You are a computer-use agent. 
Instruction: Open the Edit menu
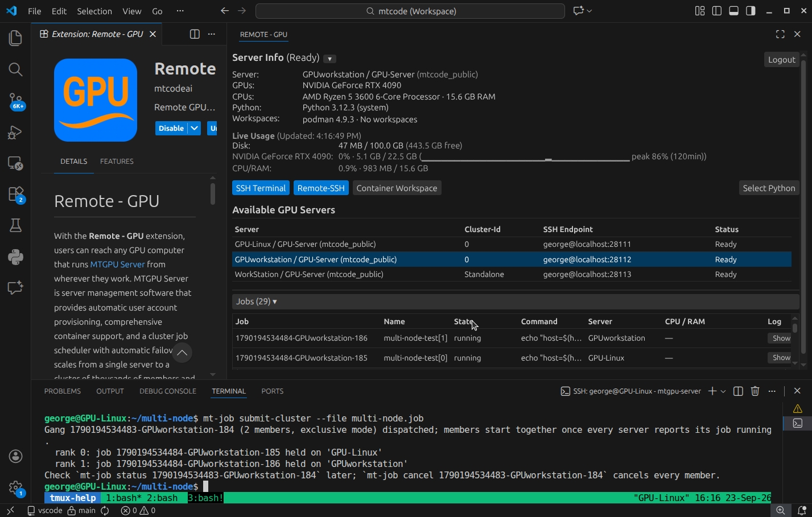59,11
